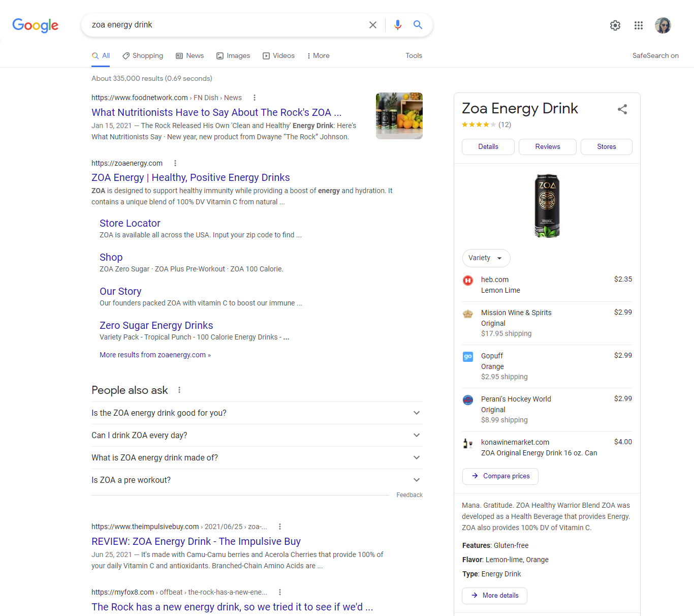
Task: Click the Perani's Hockey World store icon
Action: 468,400
